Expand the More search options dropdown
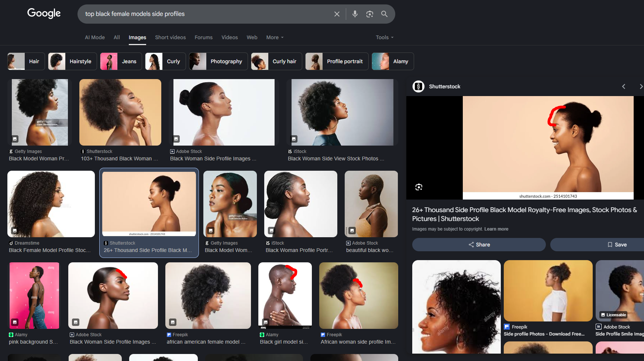The image size is (644, 361). coord(275,37)
